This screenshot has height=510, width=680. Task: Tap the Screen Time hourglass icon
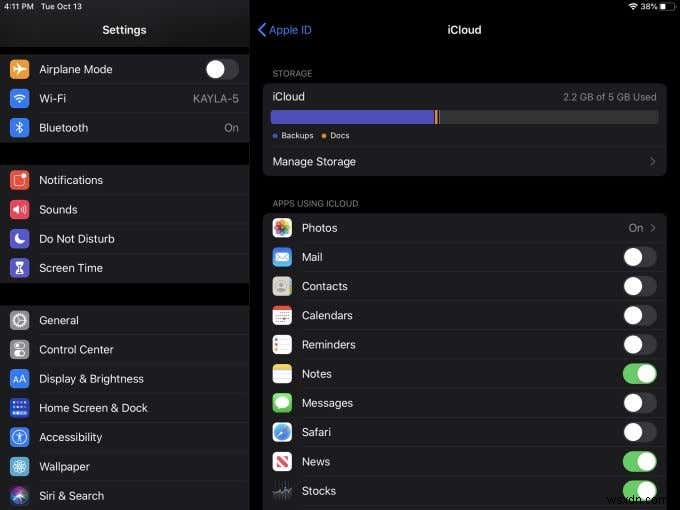tap(20, 268)
